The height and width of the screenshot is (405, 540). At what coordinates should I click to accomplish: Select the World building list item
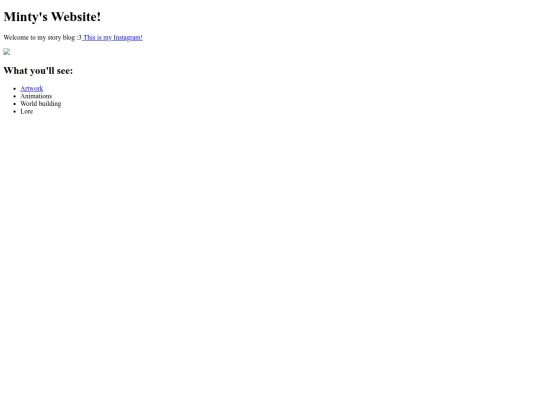tap(41, 104)
